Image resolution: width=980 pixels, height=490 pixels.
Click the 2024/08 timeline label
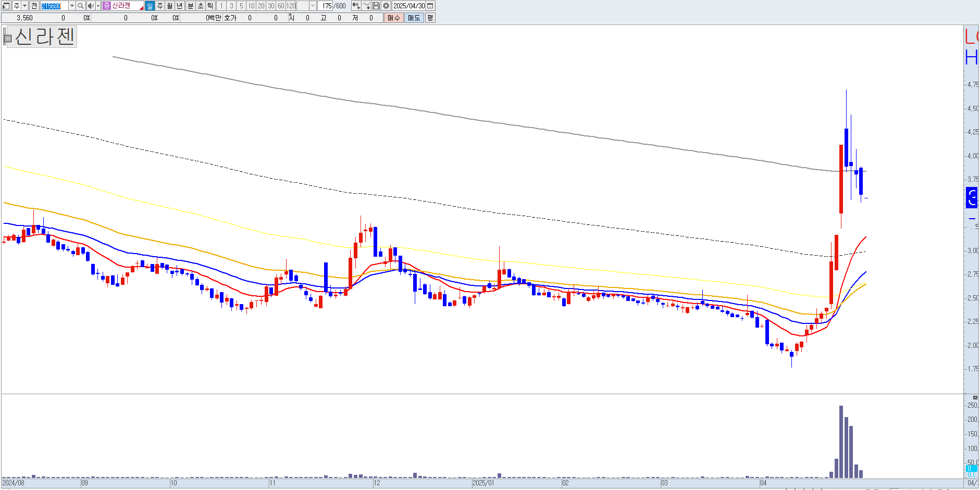(13, 483)
